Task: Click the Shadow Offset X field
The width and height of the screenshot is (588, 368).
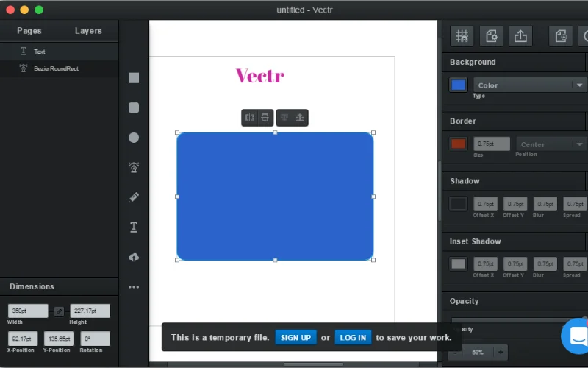Action: [486, 204]
